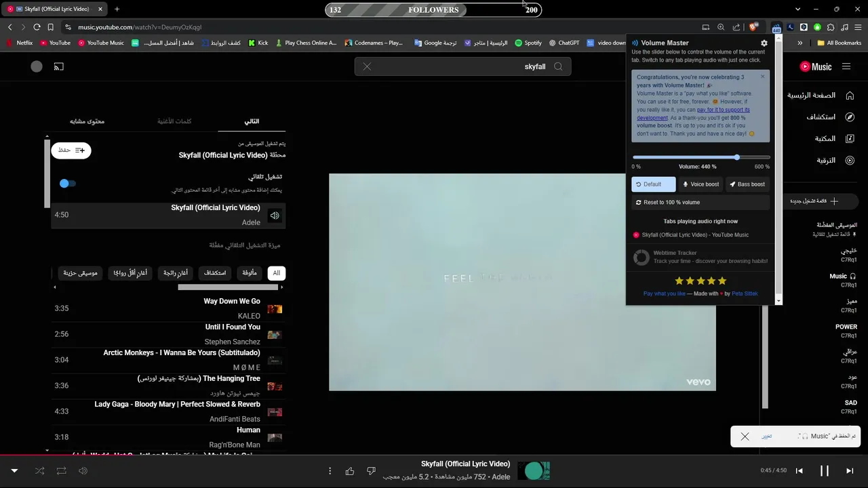Skip to next track

pos(850,470)
